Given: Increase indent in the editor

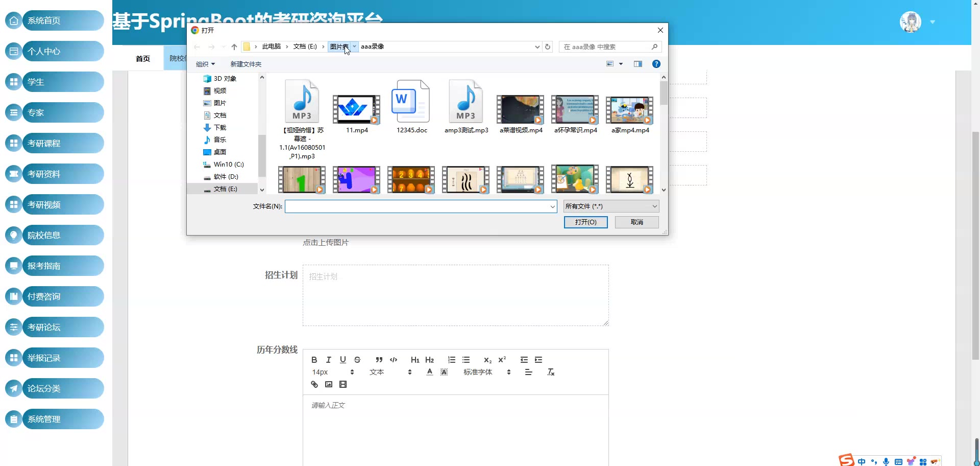Looking at the screenshot, I should coord(538,360).
